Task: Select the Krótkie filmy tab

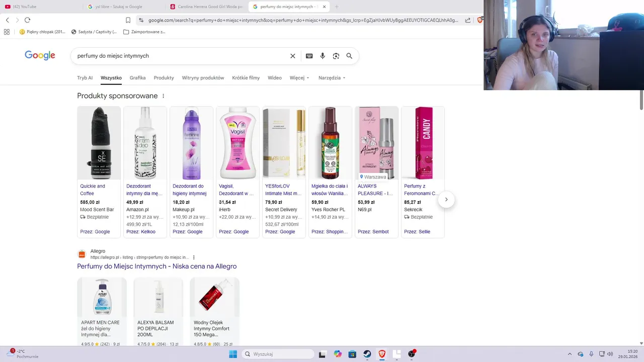Action: [x=246, y=78]
